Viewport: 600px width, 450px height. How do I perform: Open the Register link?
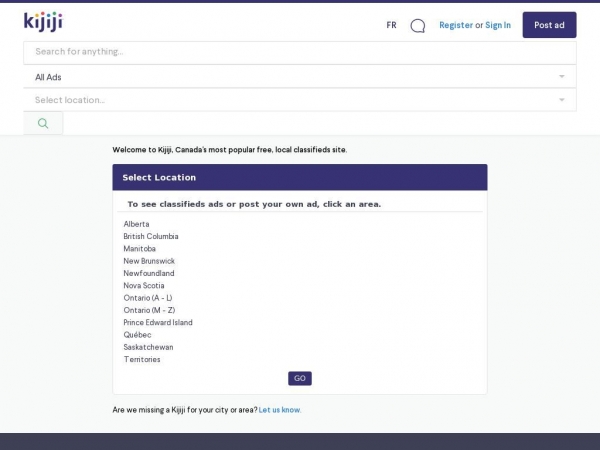456,25
